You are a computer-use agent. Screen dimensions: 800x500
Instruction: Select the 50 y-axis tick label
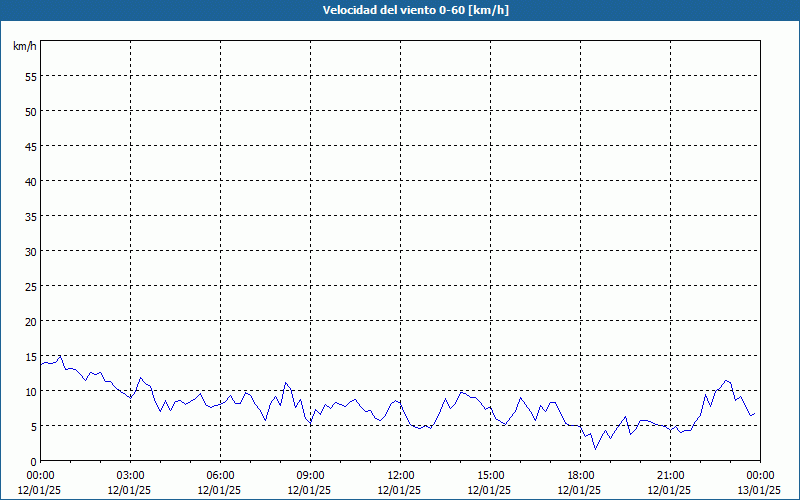click(30, 111)
